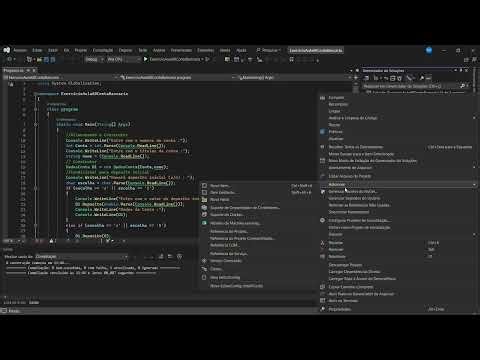Choose Novo EditorConfig in the submenu
Viewport: 480px width, 360px height.
257,277
